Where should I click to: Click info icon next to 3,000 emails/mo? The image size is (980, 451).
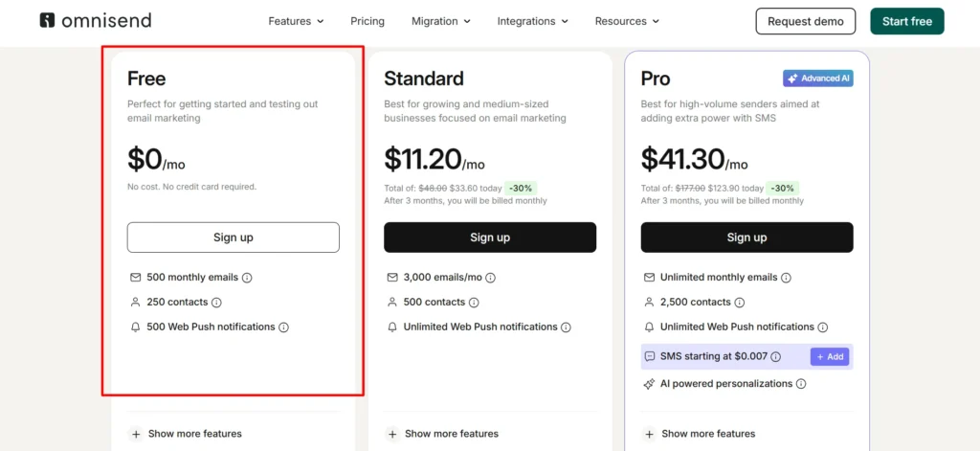[x=491, y=278]
